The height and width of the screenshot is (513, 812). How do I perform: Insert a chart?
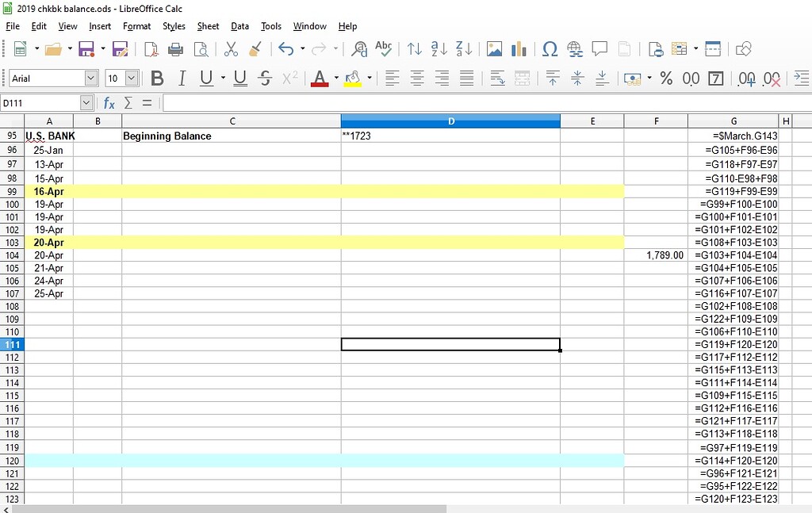tap(519, 48)
